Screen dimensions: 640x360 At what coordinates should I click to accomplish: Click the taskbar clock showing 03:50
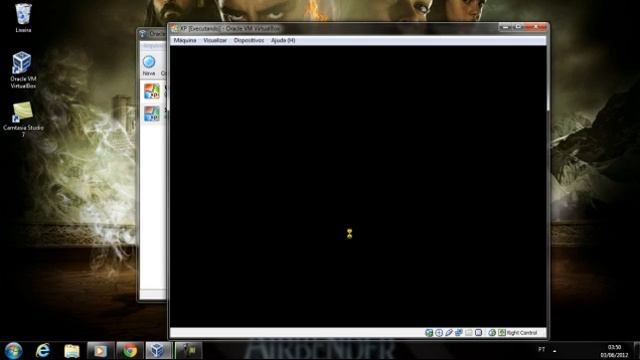point(614,351)
